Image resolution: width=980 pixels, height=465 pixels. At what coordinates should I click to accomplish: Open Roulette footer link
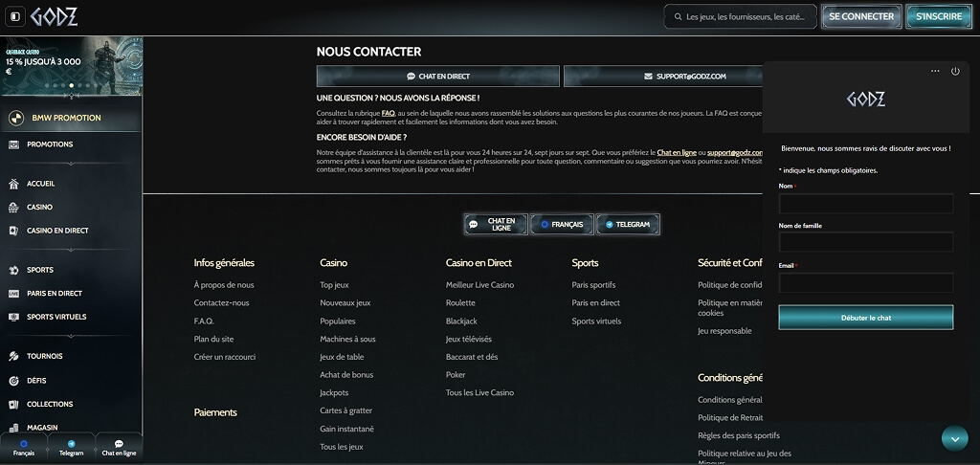460,303
